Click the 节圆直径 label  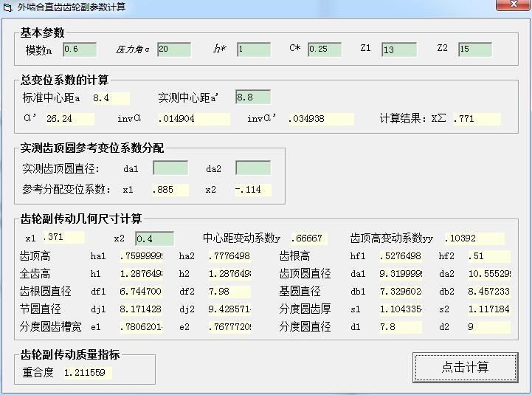pos(41,309)
